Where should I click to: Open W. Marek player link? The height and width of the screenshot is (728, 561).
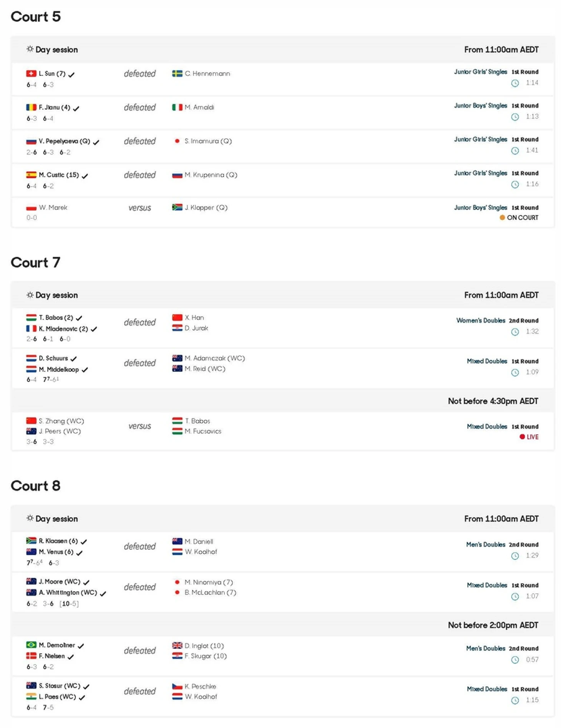[x=53, y=207]
